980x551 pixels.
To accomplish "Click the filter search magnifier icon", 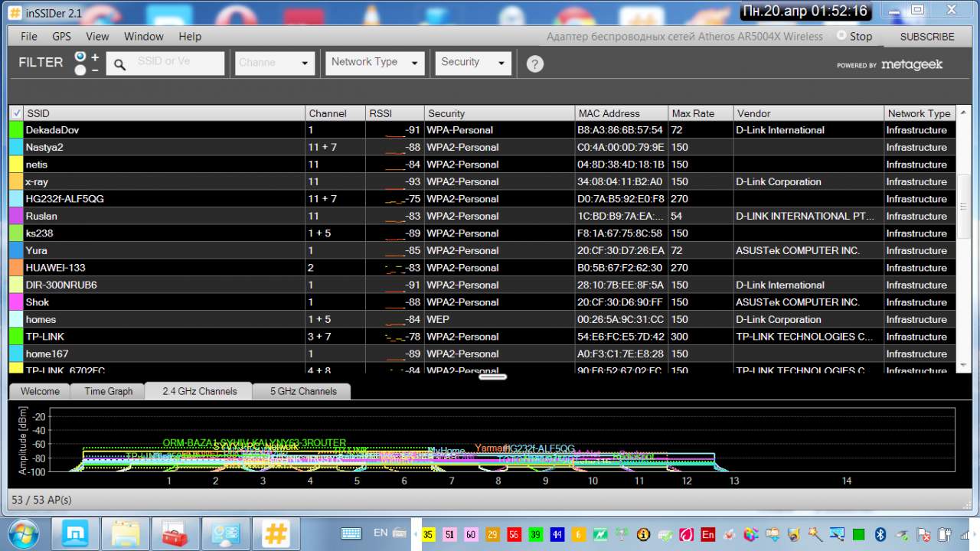I will click(x=119, y=64).
